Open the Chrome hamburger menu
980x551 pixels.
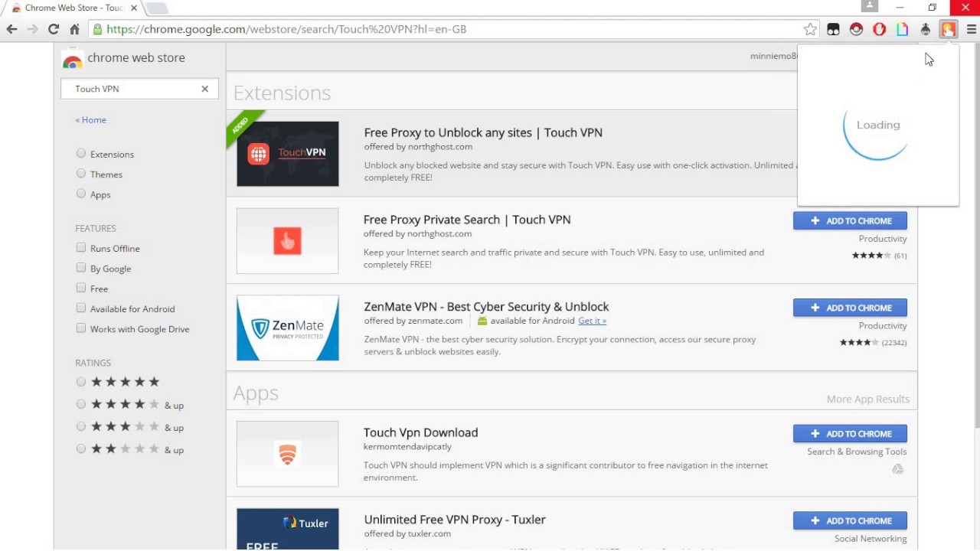pos(972,29)
